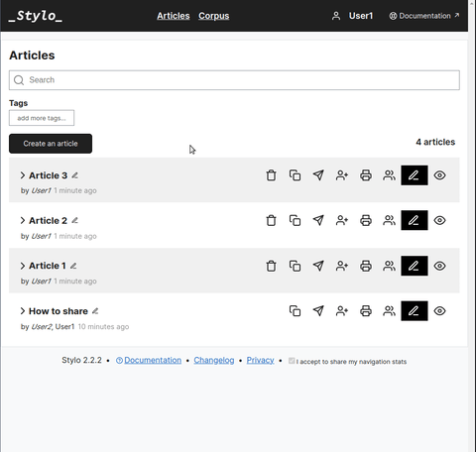
Task: Share How to share via add-user icon
Action: pos(342,311)
